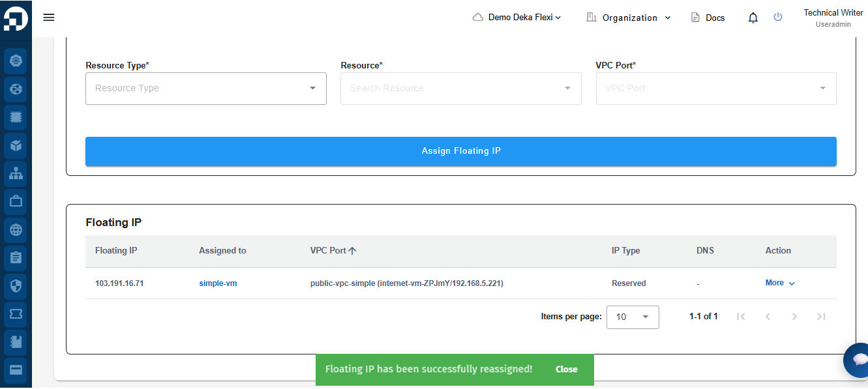Change items per page selector
The width and height of the screenshot is (868, 389).
[633, 317]
